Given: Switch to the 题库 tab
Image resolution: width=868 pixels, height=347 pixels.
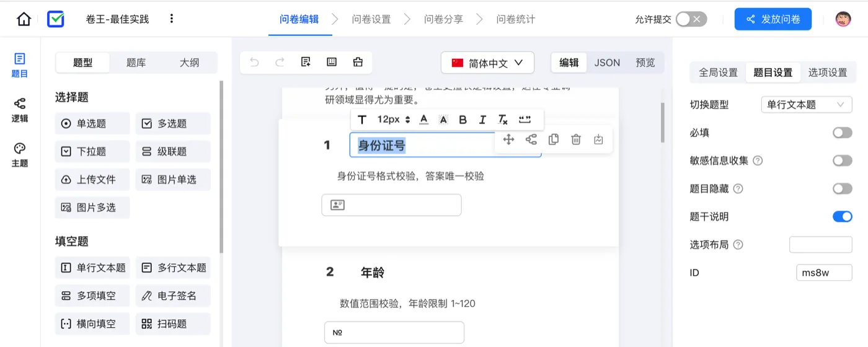Looking at the screenshot, I should [136, 63].
